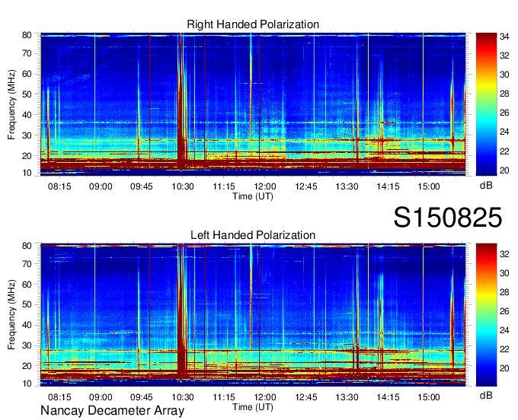The width and height of the screenshot is (518, 420).
Task: Click the "10" frequency tick on the Left Handed plot
Action: tap(27, 383)
